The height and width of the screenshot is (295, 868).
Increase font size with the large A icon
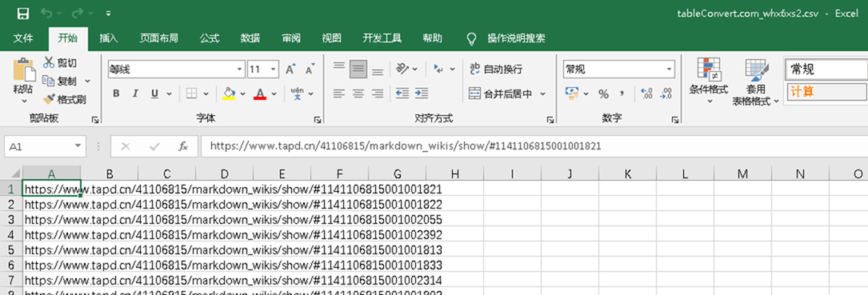tap(290, 70)
